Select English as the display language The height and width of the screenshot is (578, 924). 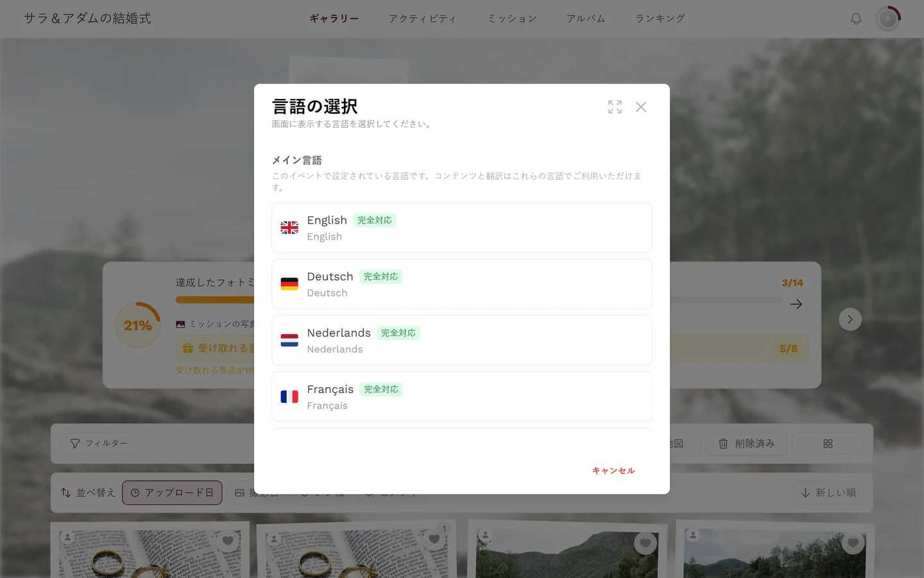pos(462,228)
